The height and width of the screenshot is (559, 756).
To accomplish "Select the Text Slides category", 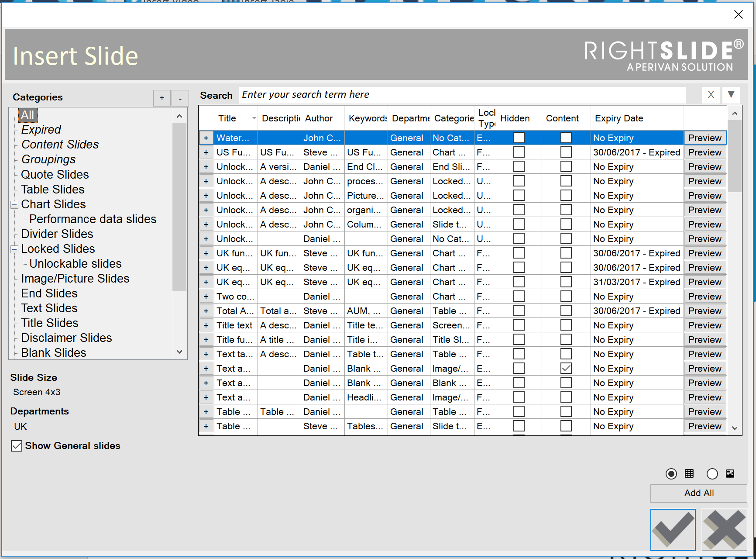I will coord(49,308).
